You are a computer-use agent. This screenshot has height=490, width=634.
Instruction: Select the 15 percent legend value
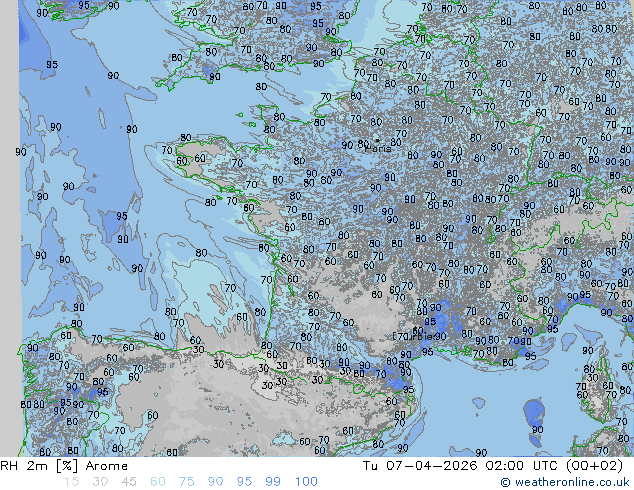[x=71, y=482]
